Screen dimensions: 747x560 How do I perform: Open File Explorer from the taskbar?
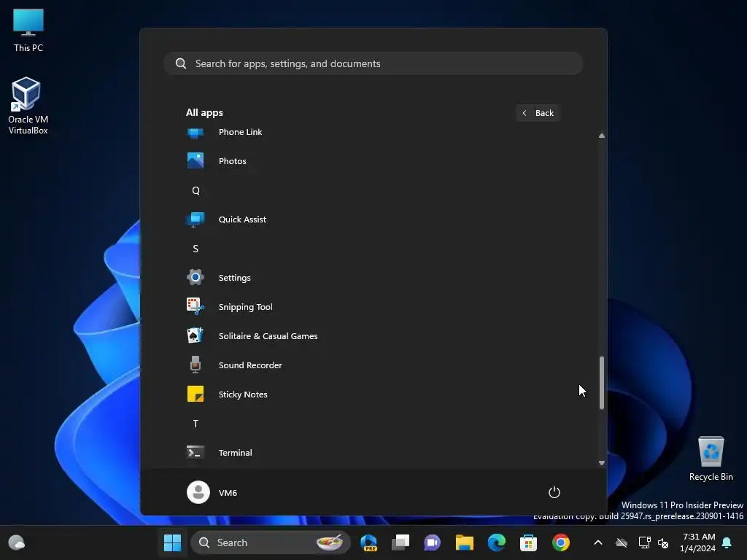click(465, 542)
